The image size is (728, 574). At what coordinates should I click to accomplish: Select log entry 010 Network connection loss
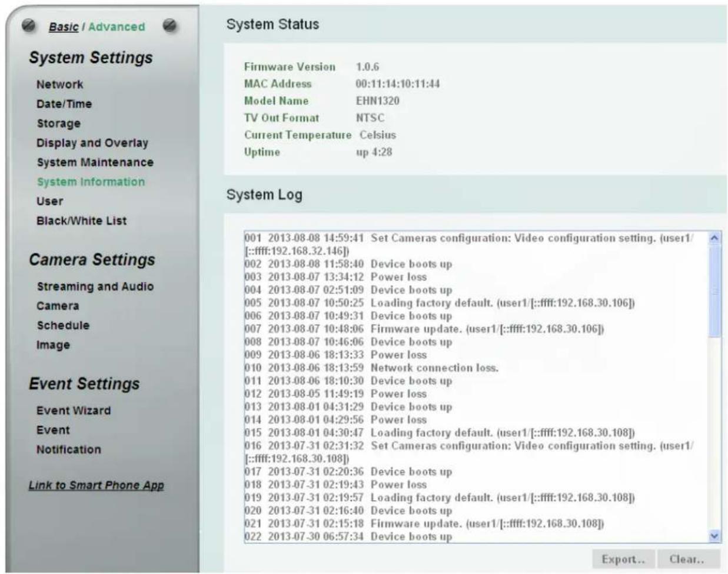[371, 368]
